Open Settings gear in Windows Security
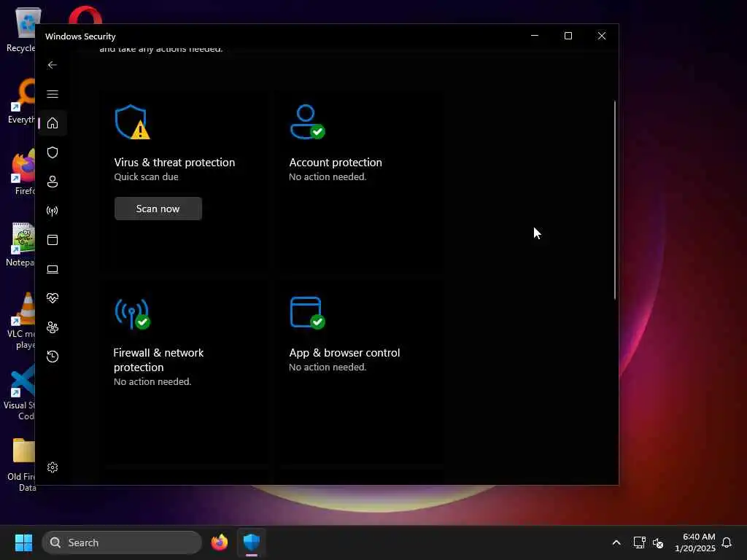747x560 pixels. [53, 467]
